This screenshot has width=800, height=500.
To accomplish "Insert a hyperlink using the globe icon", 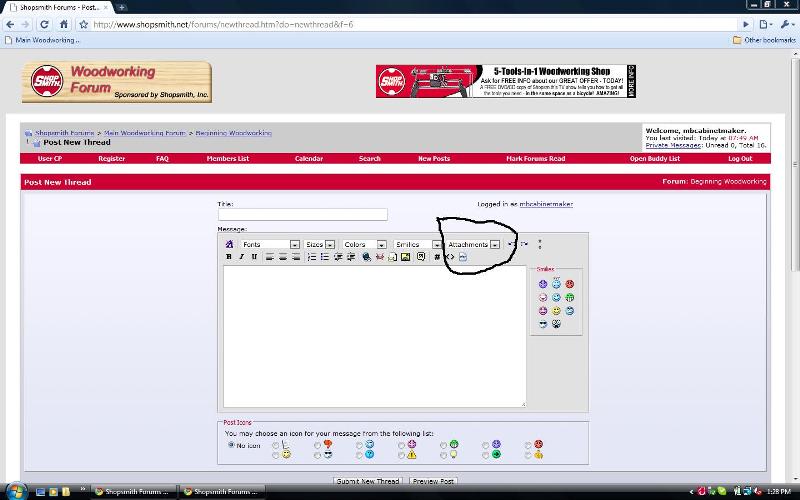I will (366, 257).
